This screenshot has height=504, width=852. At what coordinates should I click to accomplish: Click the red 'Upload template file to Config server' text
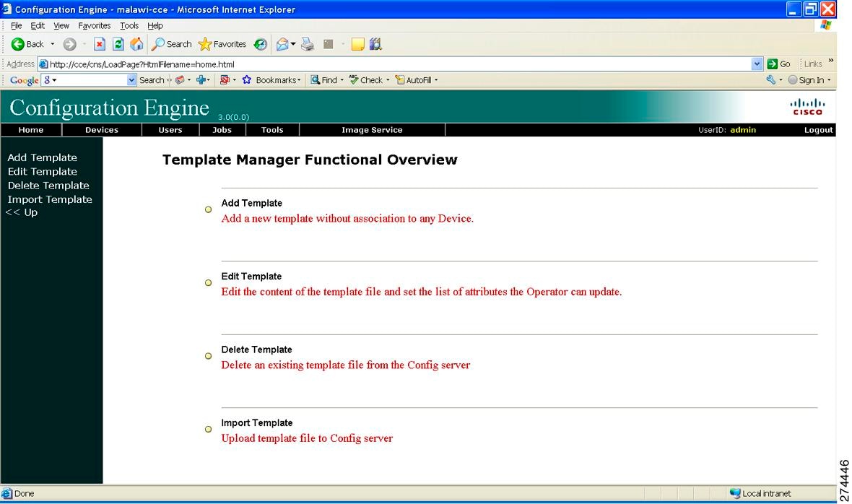click(x=307, y=438)
